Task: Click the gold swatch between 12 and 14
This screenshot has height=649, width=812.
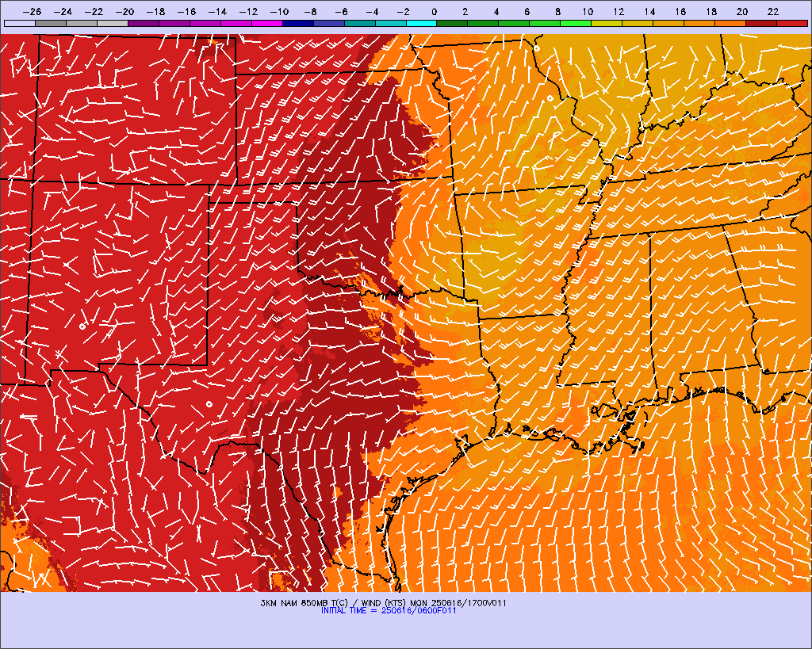Action: click(638, 23)
